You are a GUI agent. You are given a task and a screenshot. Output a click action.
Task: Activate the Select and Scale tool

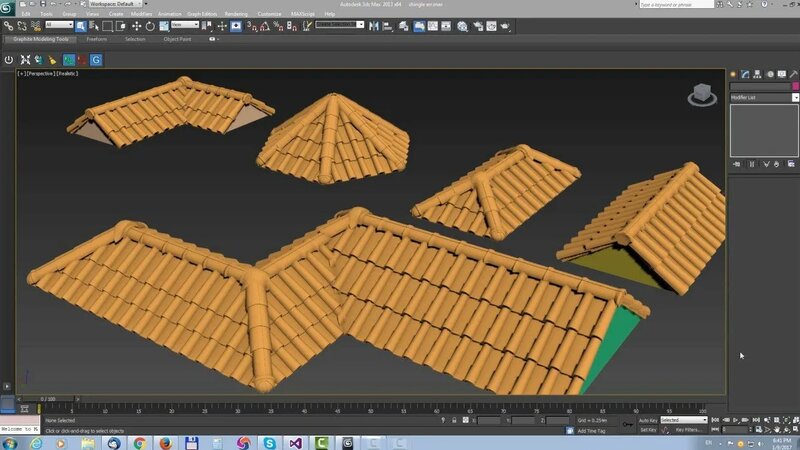(164, 26)
